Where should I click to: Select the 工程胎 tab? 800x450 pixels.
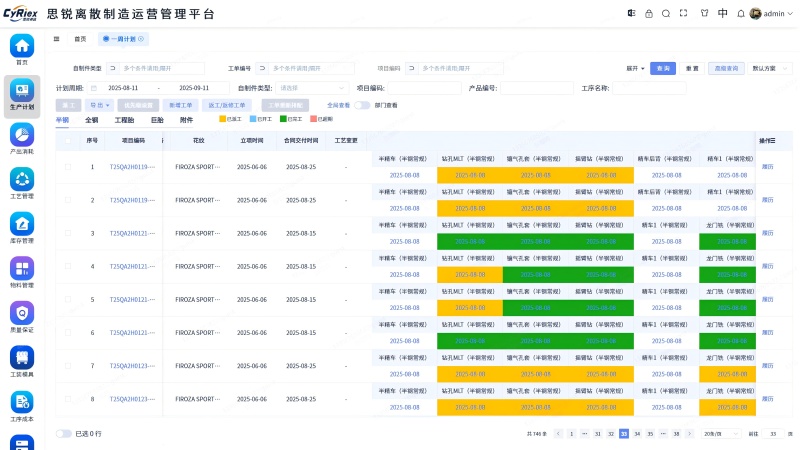pos(124,120)
